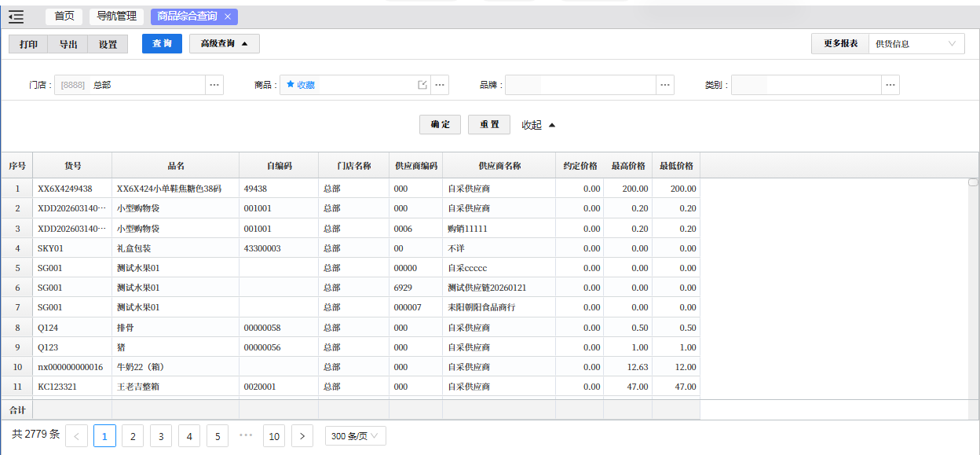The height and width of the screenshot is (455, 980).
Task: Open the 品牌 lookup ellipsis button
Action: (665, 85)
